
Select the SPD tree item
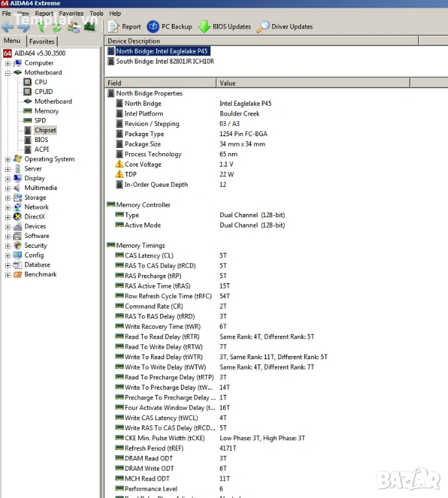40,121
